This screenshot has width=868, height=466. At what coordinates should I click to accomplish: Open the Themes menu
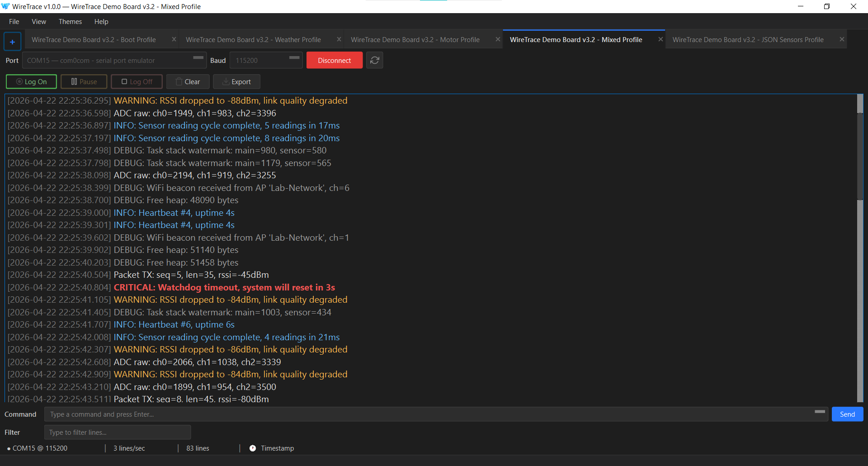click(70, 21)
